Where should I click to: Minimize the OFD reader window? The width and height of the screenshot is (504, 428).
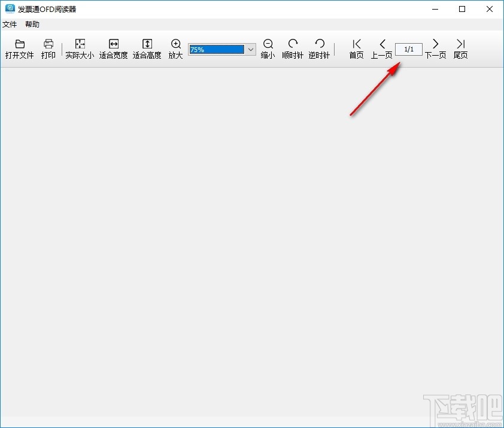tap(435, 9)
